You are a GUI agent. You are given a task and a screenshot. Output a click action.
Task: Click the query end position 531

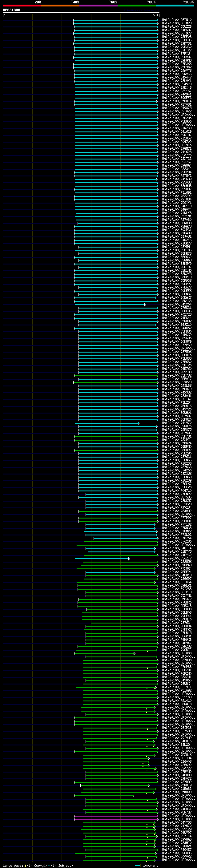155,15
